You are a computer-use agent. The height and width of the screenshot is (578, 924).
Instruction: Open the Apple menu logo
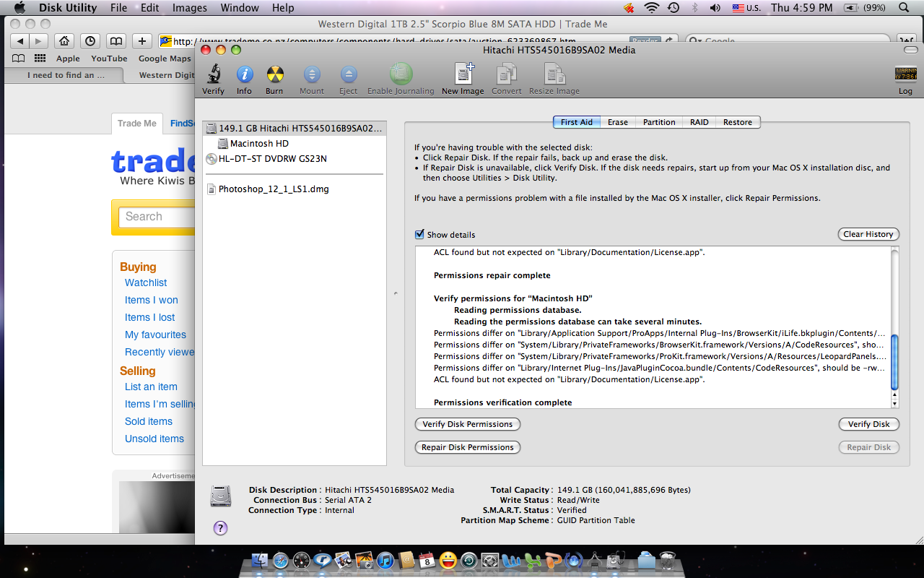click(20, 8)
